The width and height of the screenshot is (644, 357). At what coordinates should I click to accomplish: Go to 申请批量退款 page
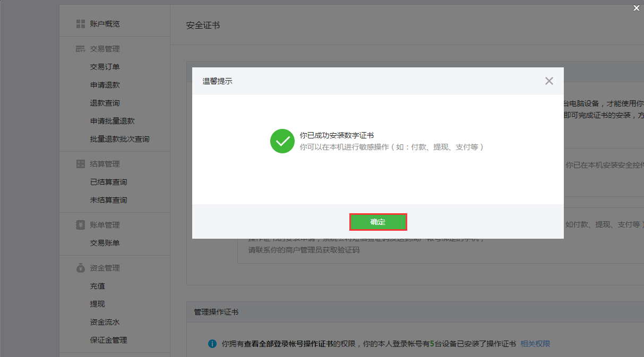112,121
